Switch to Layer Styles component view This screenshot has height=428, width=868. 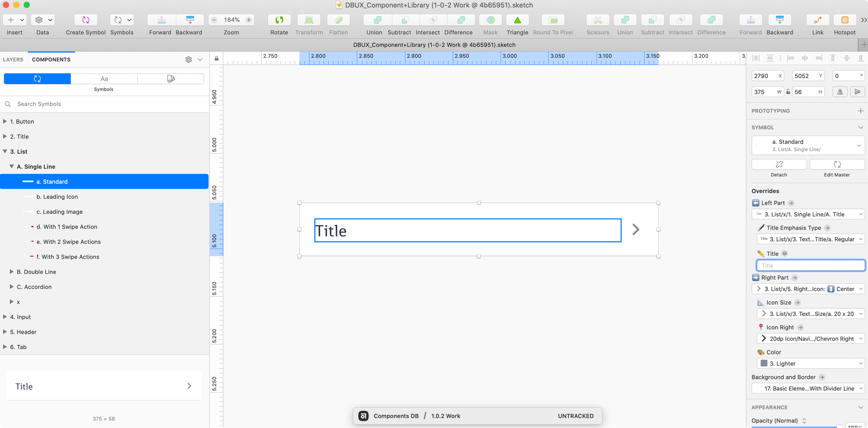click(171, 79)
